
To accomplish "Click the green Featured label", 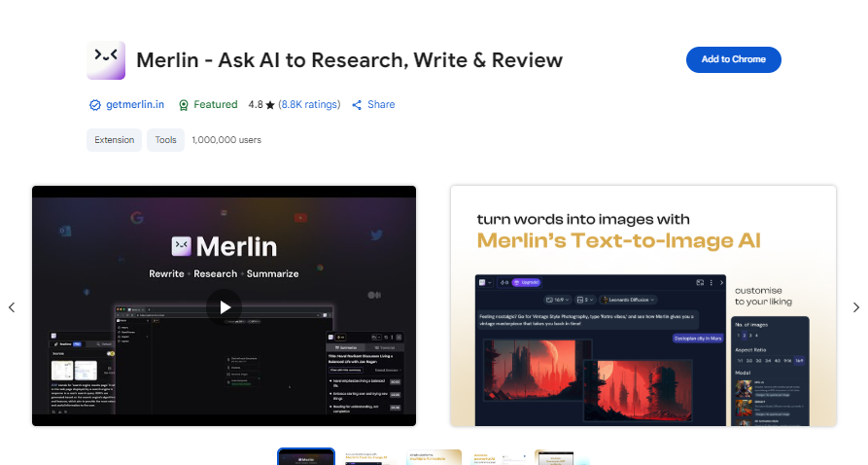I will pos(216,104).
